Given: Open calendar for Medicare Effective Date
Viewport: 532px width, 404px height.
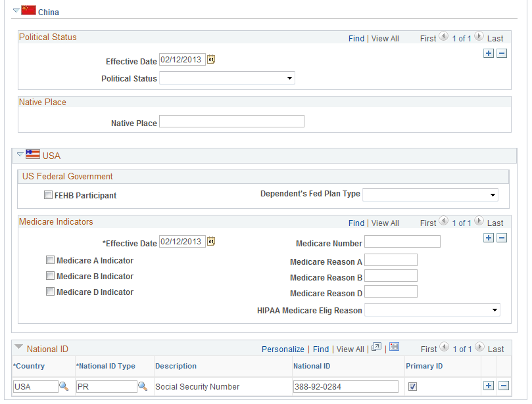Looking at the screenshot, I should [x=211, y=241].
